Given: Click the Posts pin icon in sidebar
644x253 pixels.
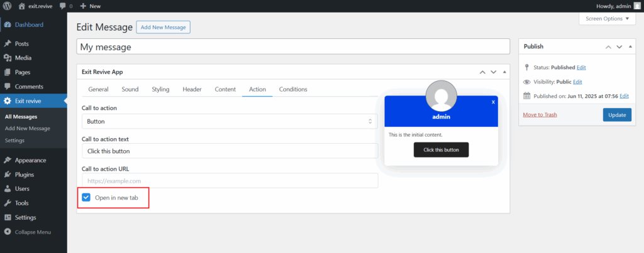Looking at the screenshot, I should pyautogui.click(x=8, y=44).
